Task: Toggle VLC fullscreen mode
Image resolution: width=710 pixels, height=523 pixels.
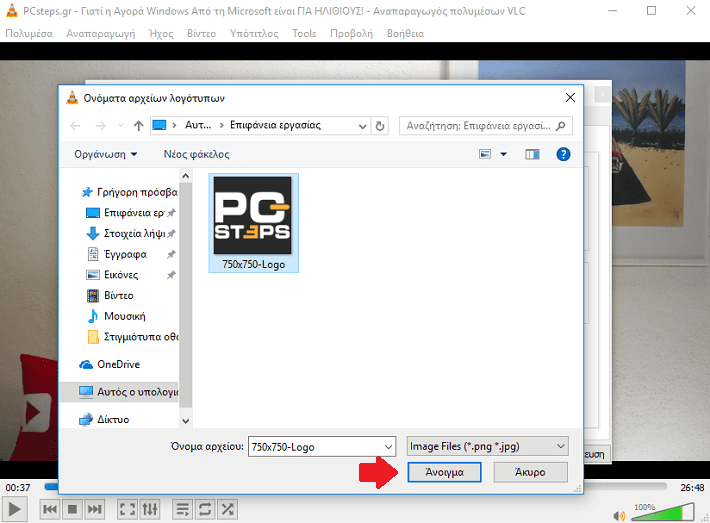Action: 127,509
